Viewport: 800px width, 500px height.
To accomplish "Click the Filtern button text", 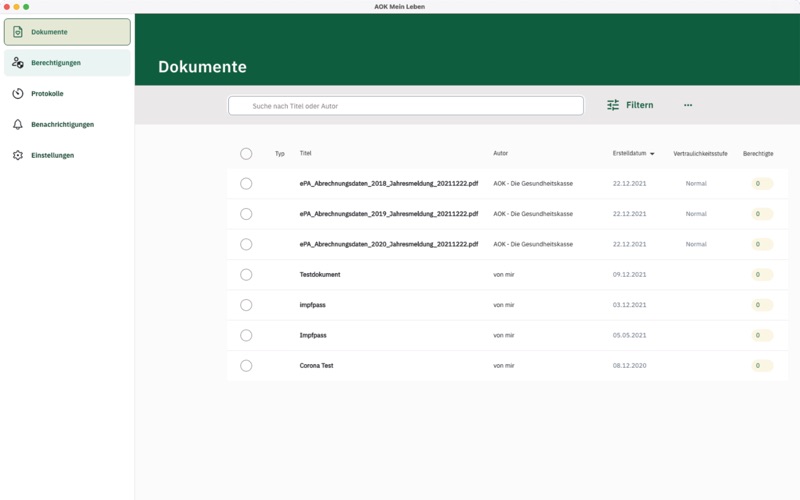I will click(639, 105).
